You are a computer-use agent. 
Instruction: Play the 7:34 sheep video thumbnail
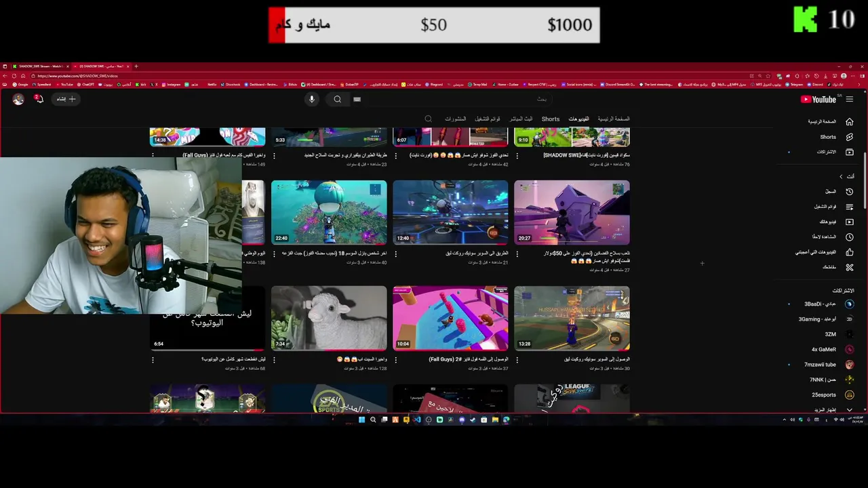click(329, 318)
